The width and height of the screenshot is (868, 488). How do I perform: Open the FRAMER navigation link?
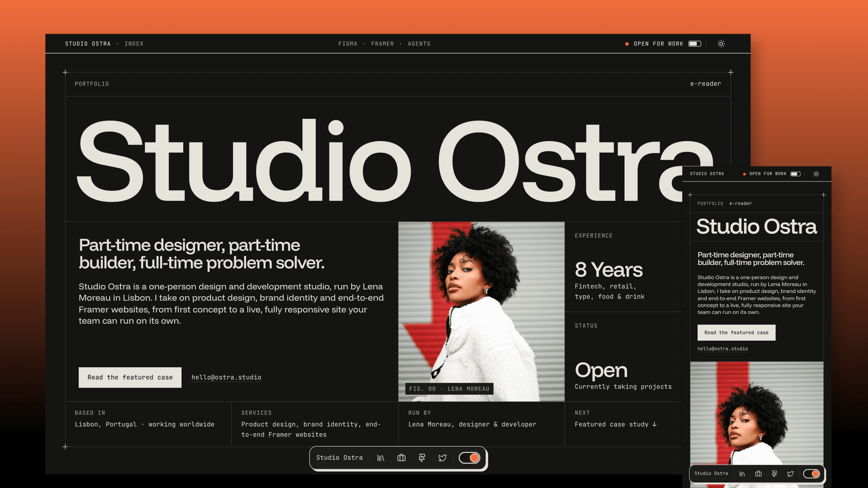pos(382,44)
